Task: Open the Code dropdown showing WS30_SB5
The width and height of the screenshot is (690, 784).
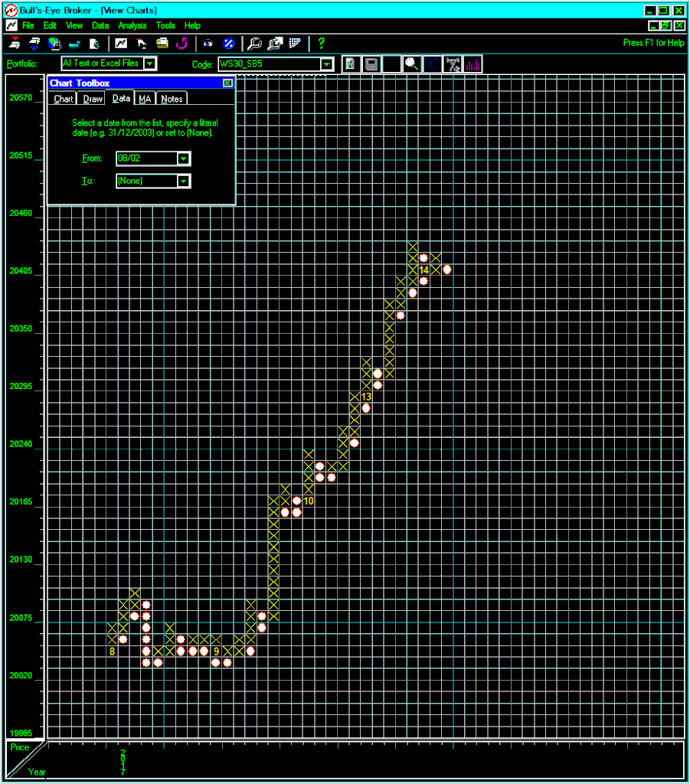Action: tap(327, 64)
